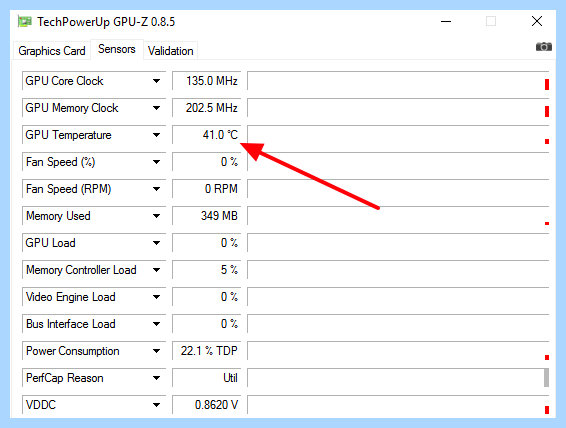Expand the Bus Interface Load dropdown
This screenshot has height=428, width=566.
pyautogui.click(x=156, y=324)
